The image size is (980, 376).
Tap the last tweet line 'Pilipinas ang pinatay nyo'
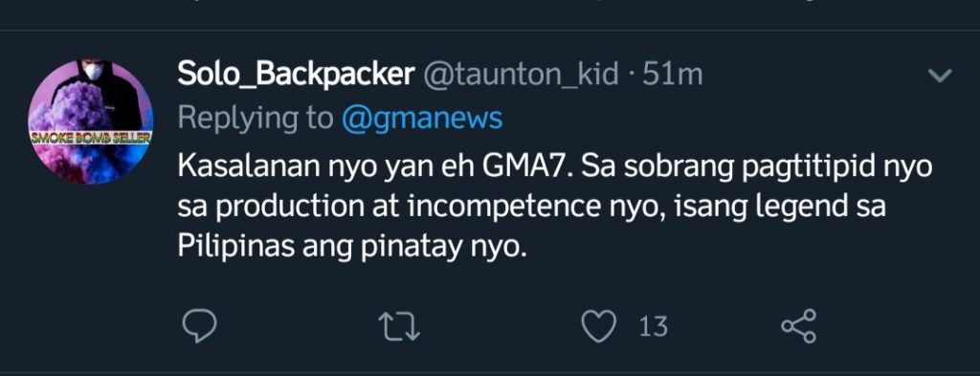click(x=348, y=248)
